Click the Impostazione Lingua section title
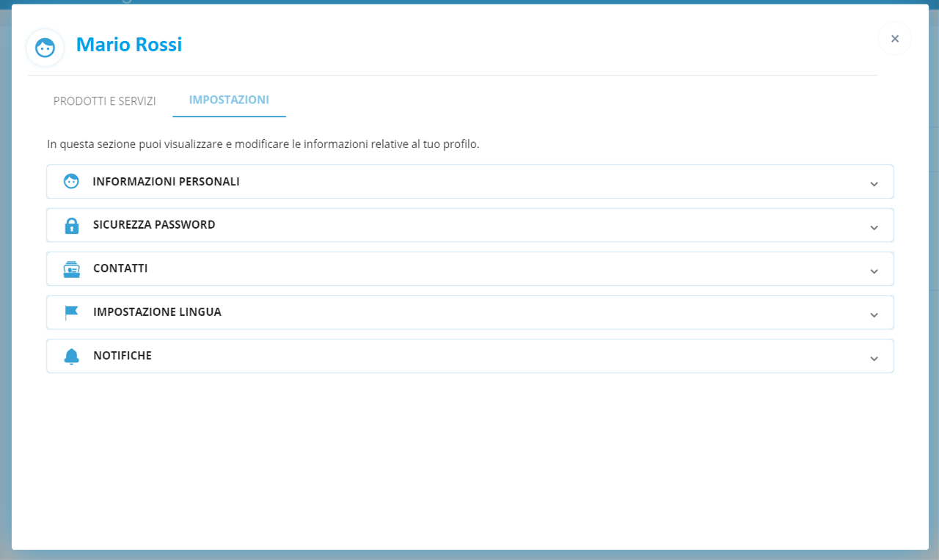Image resolution: width=939 pixels, height=560 pixels. pyautogui.click(x=157, y=312)
